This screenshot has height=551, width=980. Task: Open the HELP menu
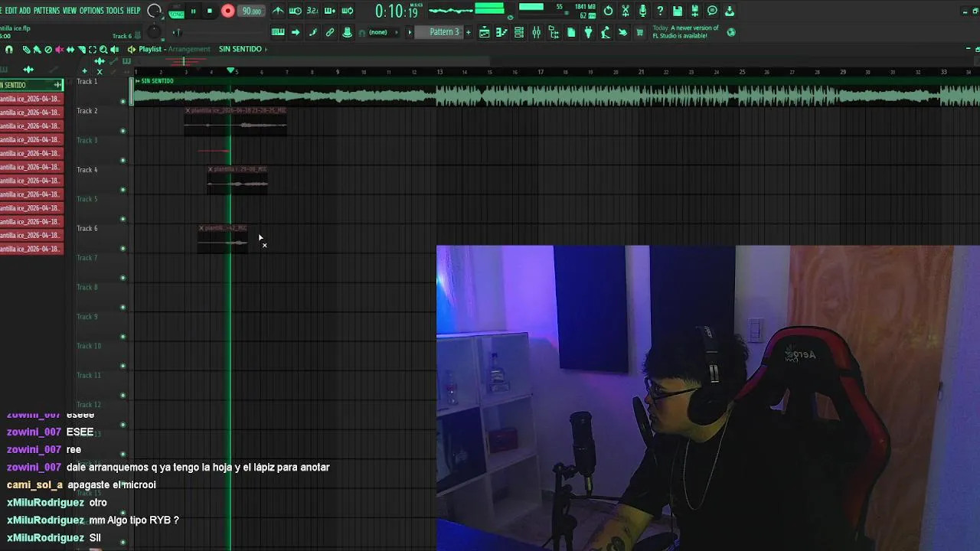tap(133, 11)
